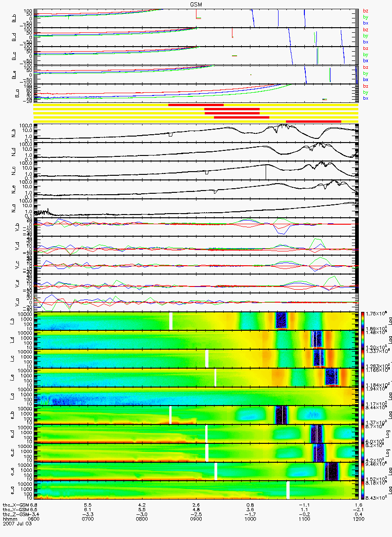Click the e_d spectrogram axis label
Viewport: 392px width, 537px height.
[x=12, y=434]
